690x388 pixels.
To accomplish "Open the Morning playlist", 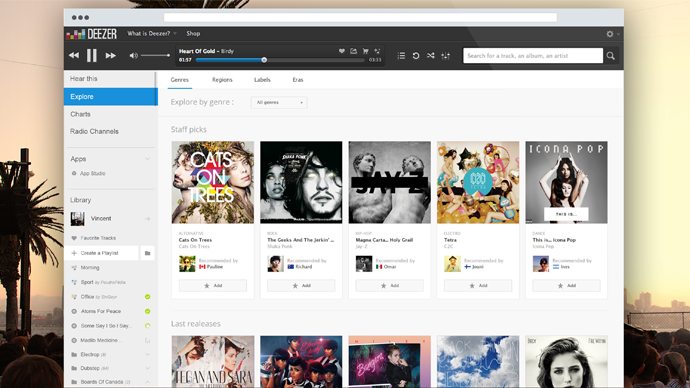I will [90, 267].
